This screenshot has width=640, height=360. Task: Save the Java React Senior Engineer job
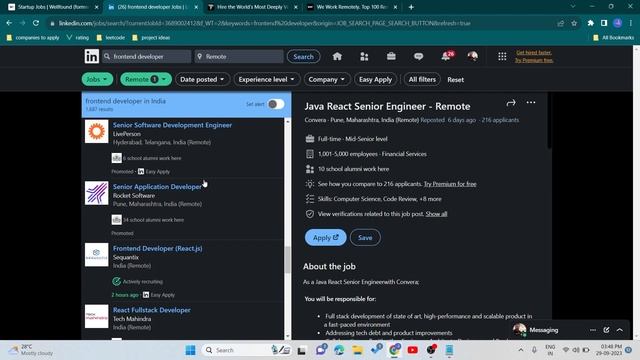tap(365, 237)
